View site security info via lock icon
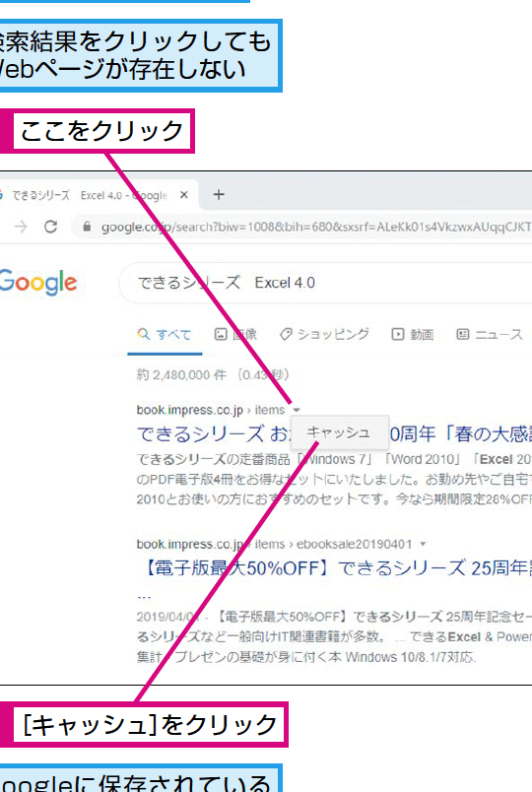 coord(87,227)
